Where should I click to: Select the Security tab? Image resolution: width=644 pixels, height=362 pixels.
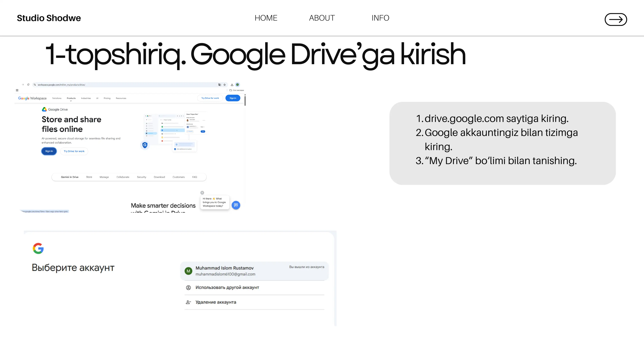click(x=142, y=177)
